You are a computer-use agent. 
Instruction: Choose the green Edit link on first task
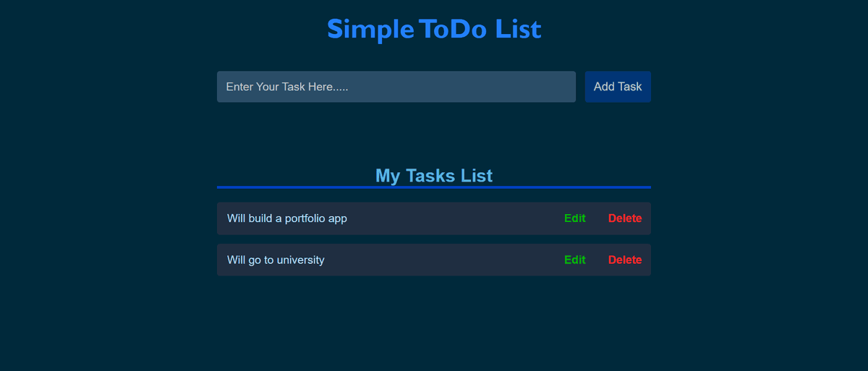click(x=575, y=218)
